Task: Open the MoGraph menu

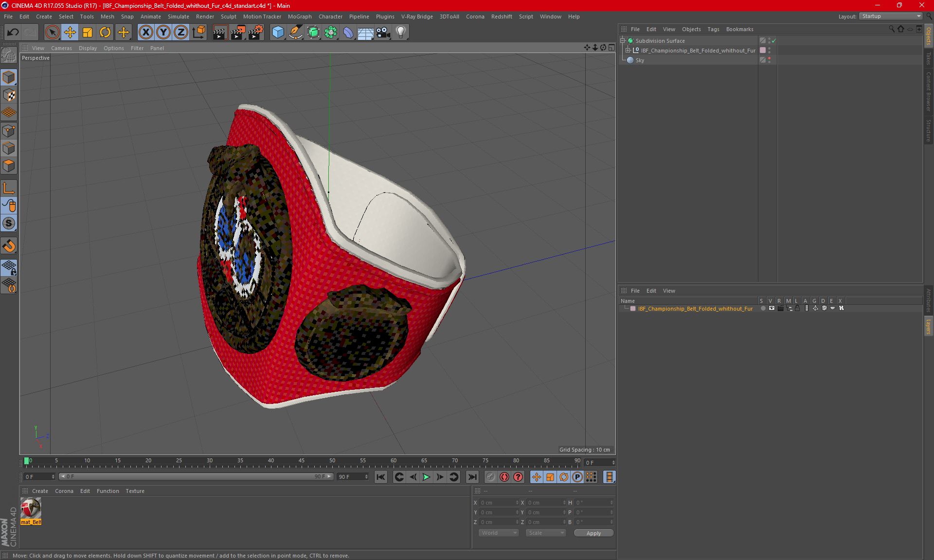Action: click(x=300, y=17)
